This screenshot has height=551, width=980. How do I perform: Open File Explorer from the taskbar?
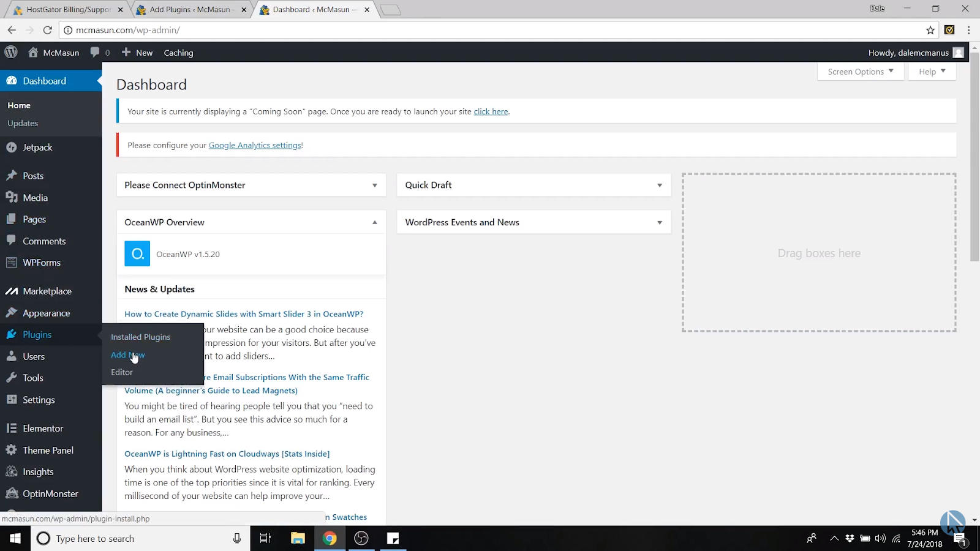tap(298, 538)
